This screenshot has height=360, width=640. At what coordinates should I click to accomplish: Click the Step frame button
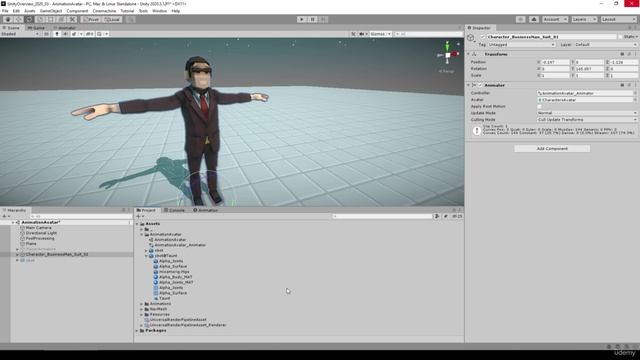pos(323,19)
